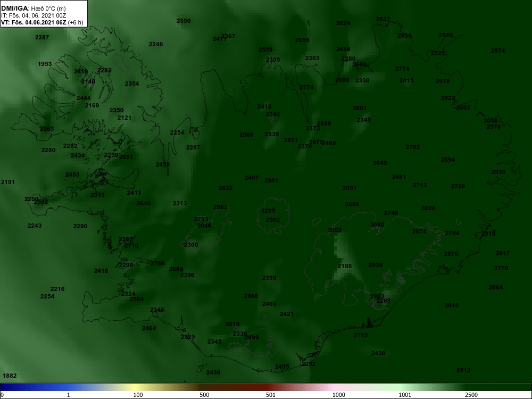Click the map value 2537
This screenshot has width=532, height=399.
(383, 19)
